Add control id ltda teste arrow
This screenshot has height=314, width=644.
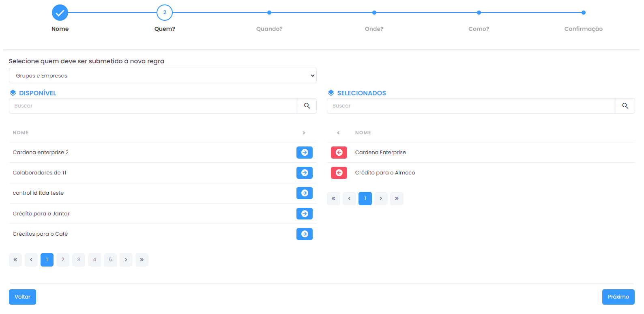[x=304, y=193]
